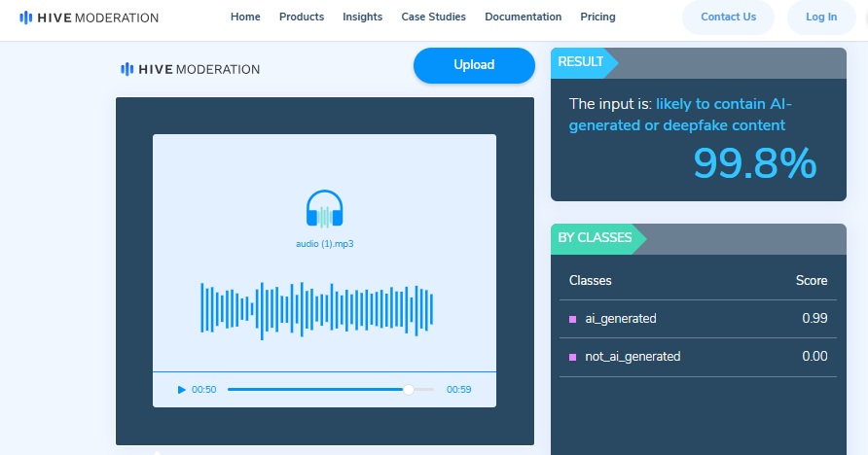Click the Contact Us button
Image resolution: width=868 pixels, height=455 pixels.
coord(728,17)
